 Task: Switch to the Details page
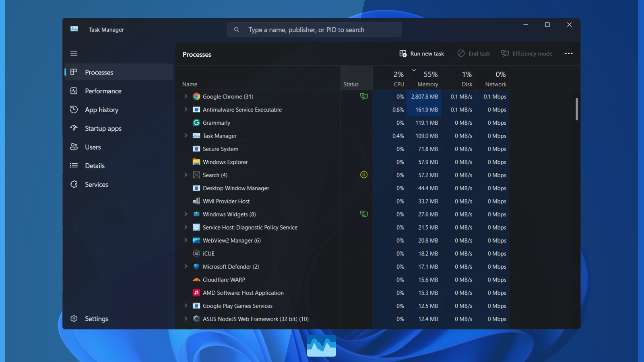(119, 166)
